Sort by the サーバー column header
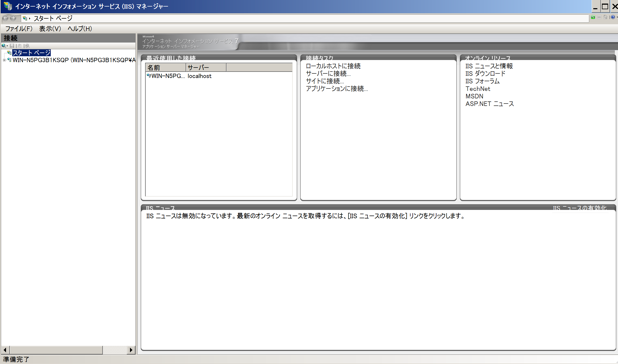 (x=206, y=67)
